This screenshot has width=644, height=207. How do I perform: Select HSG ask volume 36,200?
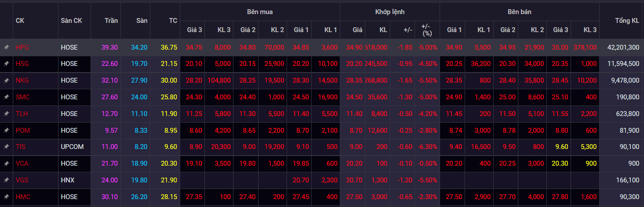pyautogui.click(x=481, y=64)
